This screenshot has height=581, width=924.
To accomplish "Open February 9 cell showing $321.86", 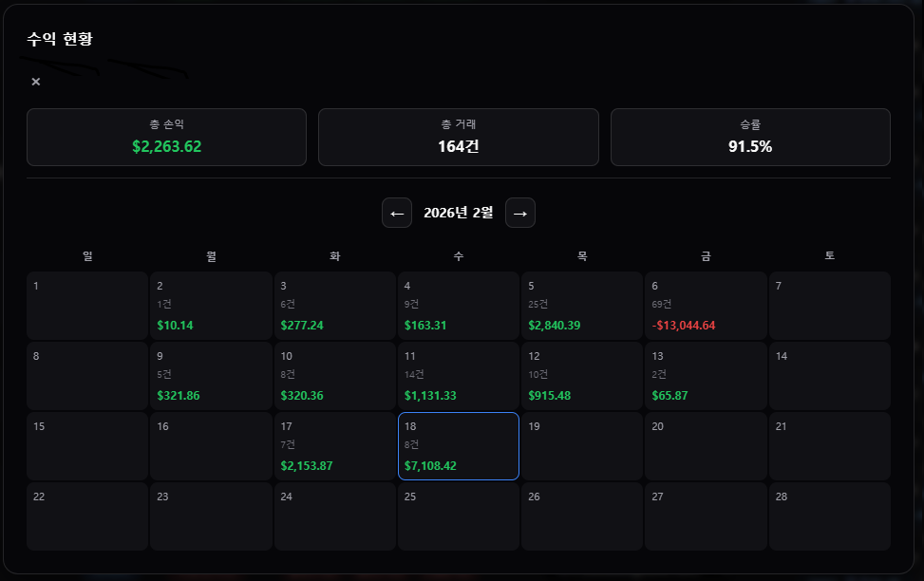I will click(211, 376).
